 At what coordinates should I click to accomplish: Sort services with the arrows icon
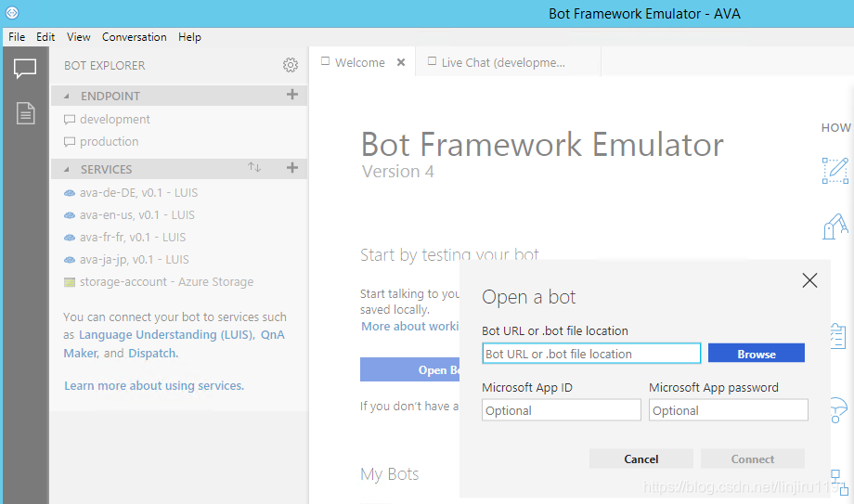point(254,167)
